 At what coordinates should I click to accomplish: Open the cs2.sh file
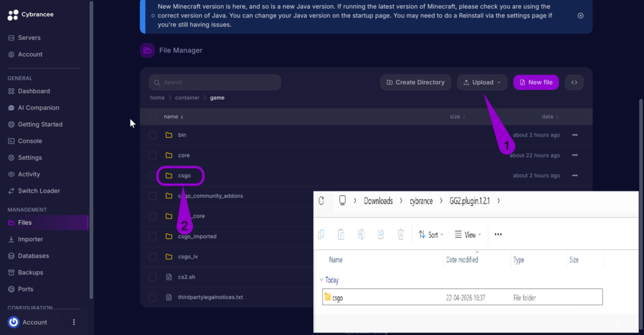(186, 277)
